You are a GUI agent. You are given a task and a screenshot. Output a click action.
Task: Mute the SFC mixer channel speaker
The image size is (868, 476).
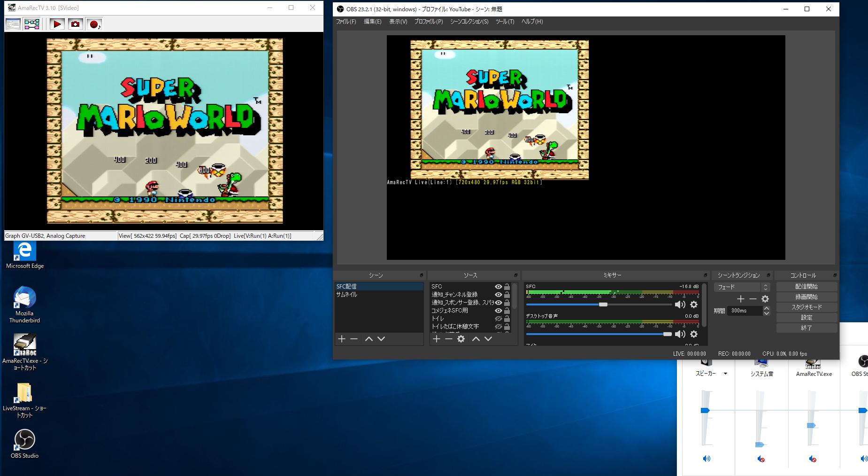pyautogui.click(x=680, y=304)
